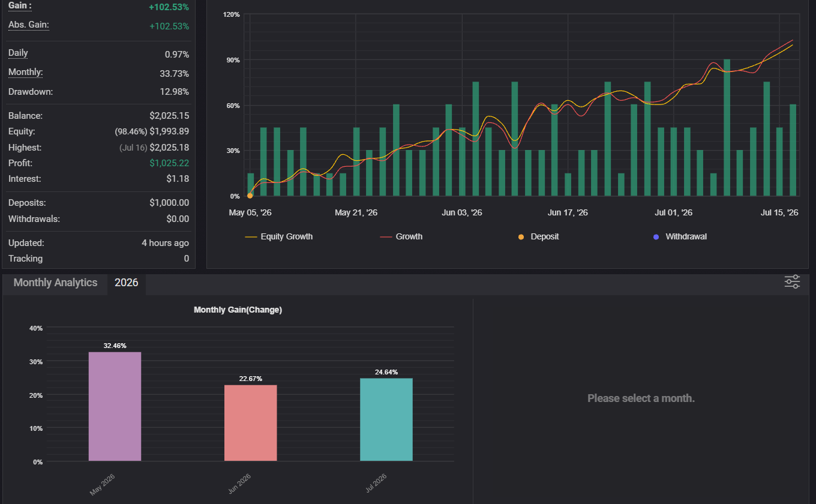The height and width of the screenshot is (504, 816).
Task: Click the tallest green bar near Jul 08
Action: click(727, 128)
